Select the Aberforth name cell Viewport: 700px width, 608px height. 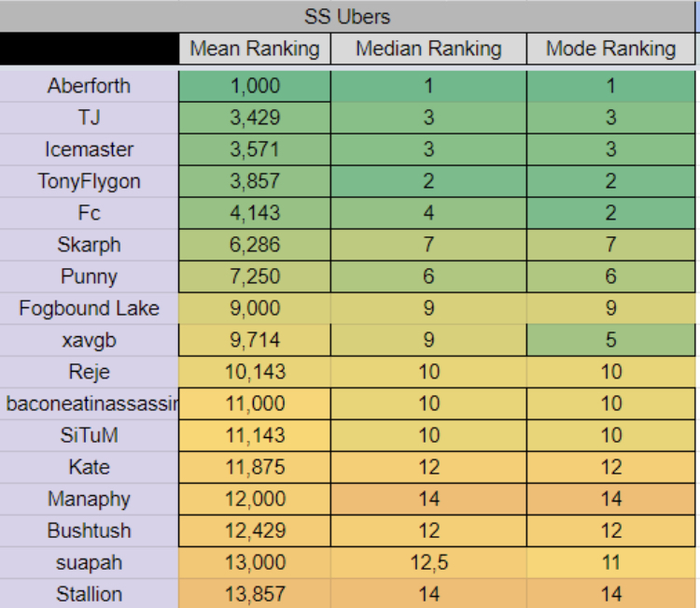tap(89, 86)
